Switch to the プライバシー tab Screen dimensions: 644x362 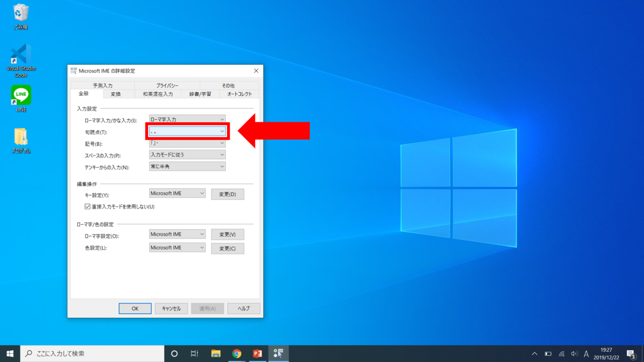[x=167, y=85]
